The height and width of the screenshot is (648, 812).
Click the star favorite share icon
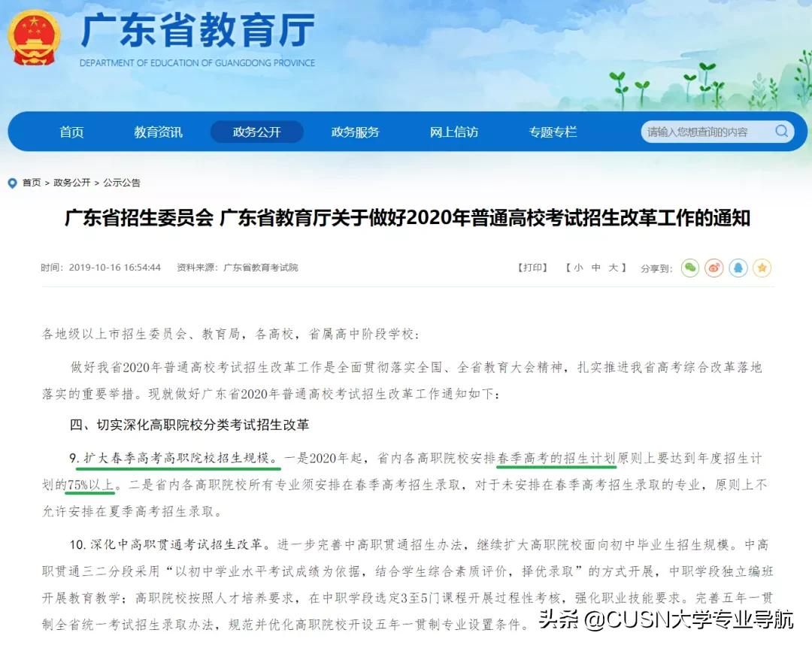[762, 268]
